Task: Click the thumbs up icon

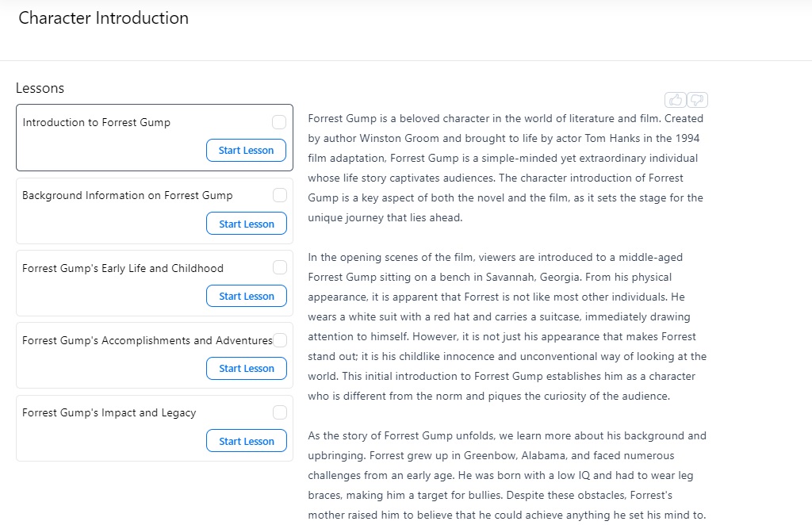Action: click(676, 100)
